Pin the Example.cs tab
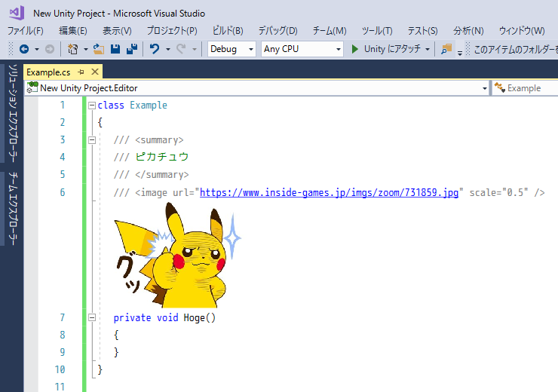The width and height of the screenshot is (558, 392). click(81, 72)
